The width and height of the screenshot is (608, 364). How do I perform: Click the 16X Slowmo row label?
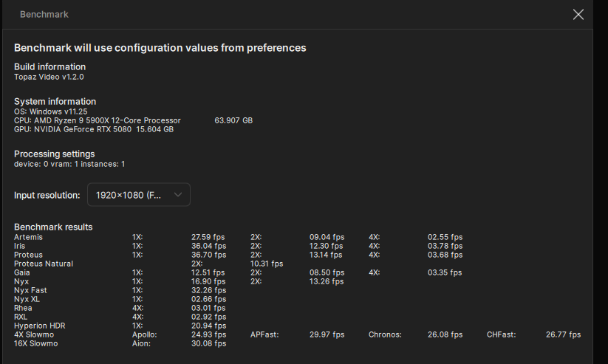coord(35,343)
